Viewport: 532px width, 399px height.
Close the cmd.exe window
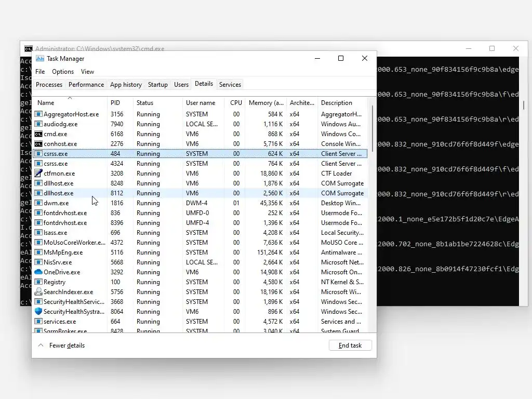[x=516, y=48]
